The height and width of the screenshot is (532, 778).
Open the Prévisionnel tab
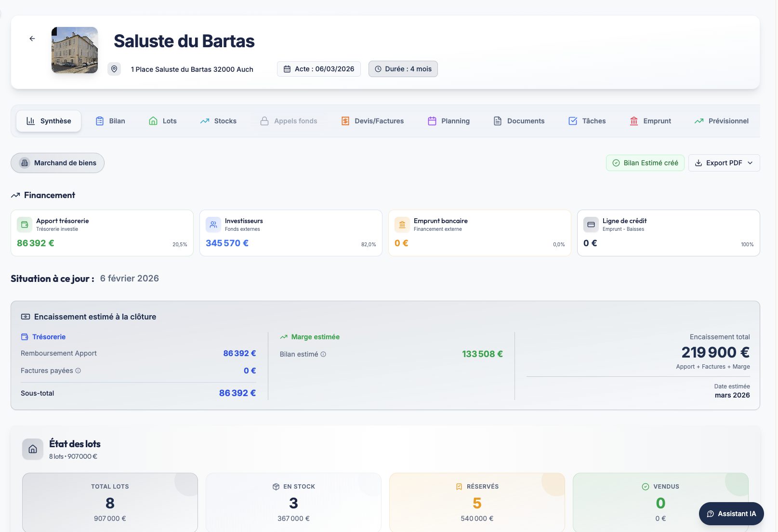[x=721, y=121]
